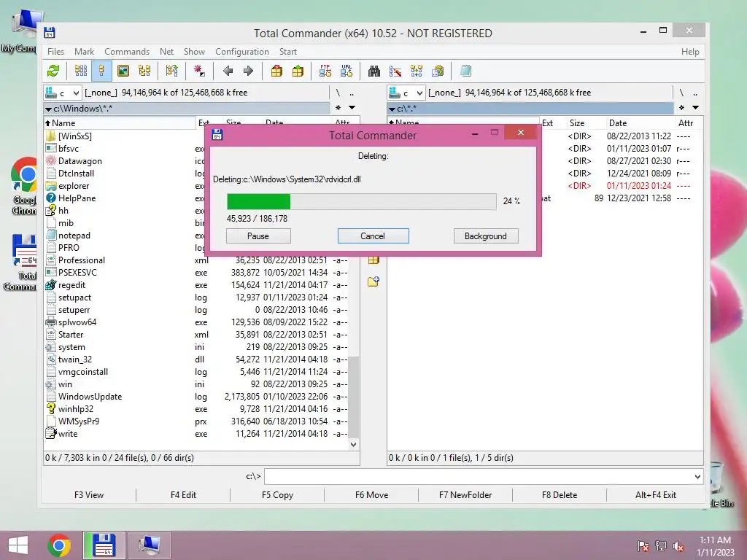Viewport: 747px width, 560px height.
Task: Open right panel favorites asterisk button
Action: click(x=681, y=108)
